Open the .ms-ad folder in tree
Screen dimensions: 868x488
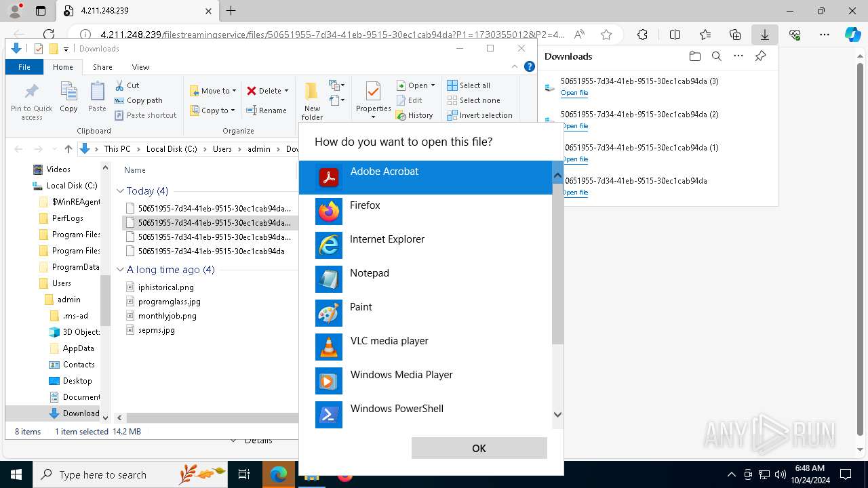pyautogui.click(x=70, y=316)
